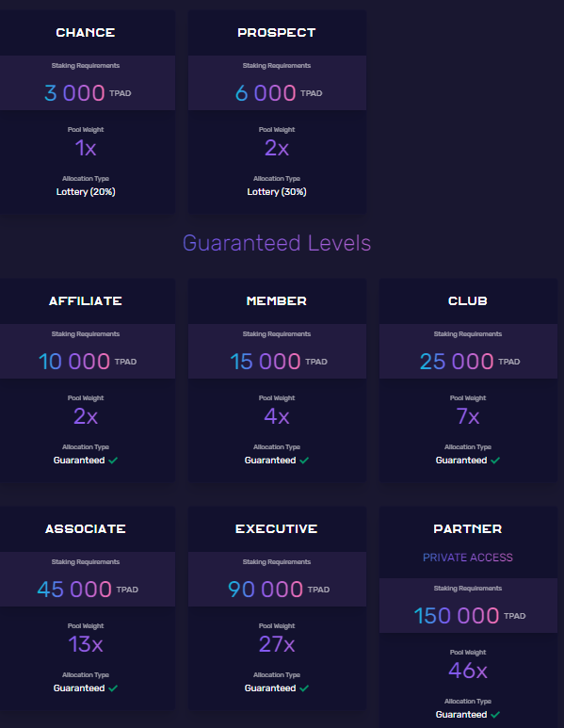Screen dimensions: 564x728
Task: Open the PRIVATE ACCESS label on Partner
Action: [x=468, y=558]
